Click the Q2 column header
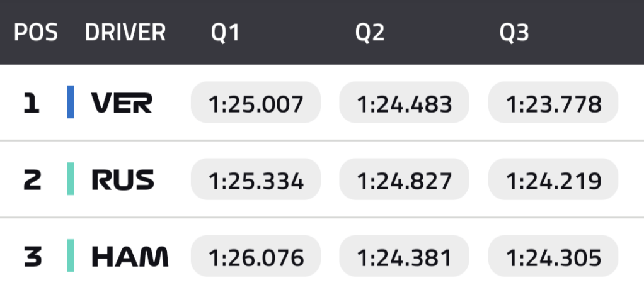The width and height of the screenshot is (644, 290). pyautogui.click(x=370, y=33)
